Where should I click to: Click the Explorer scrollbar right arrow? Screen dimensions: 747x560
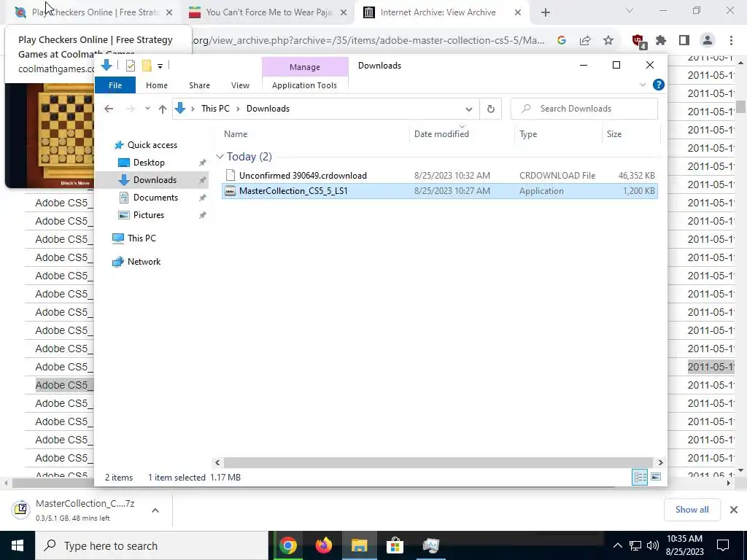coord(660,462)
